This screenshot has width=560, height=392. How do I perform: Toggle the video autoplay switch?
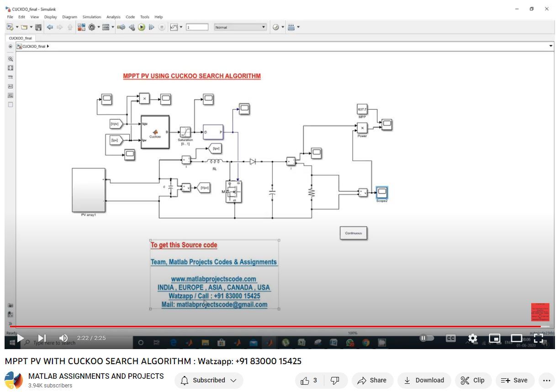tap(427, 338)
